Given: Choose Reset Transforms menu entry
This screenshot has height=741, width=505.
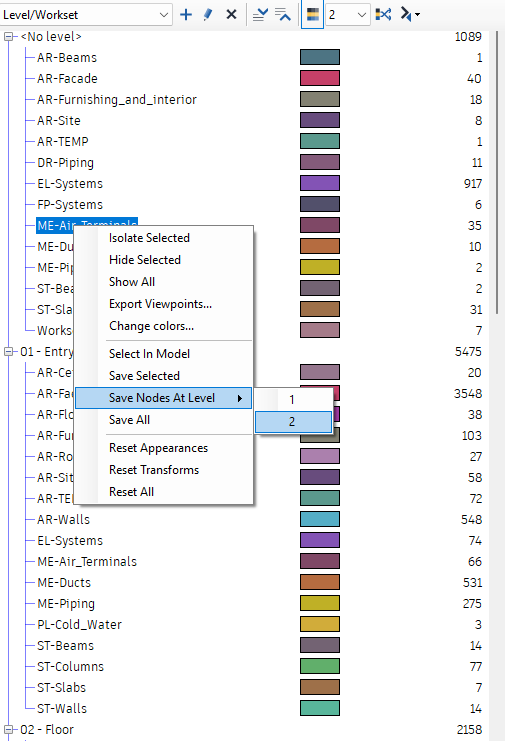Looking at the screenshot, I should point(154,470).
